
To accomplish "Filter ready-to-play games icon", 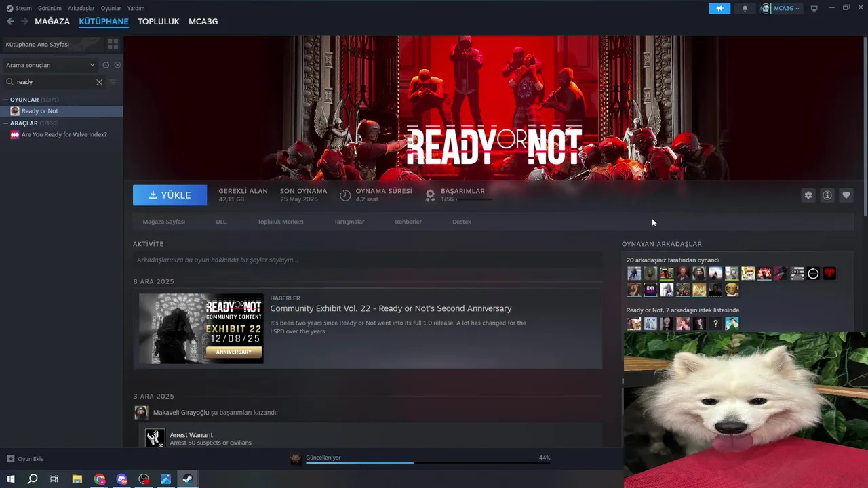I will [x=117, y=65].
